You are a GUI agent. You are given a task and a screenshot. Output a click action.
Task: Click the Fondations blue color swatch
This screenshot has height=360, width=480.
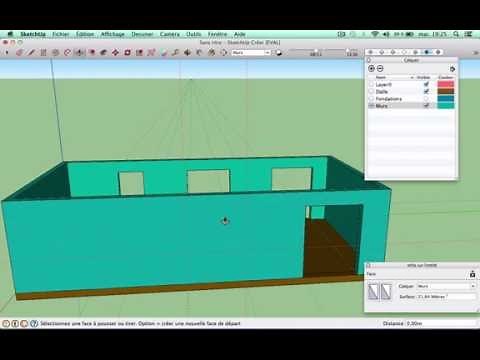point(446,99)
